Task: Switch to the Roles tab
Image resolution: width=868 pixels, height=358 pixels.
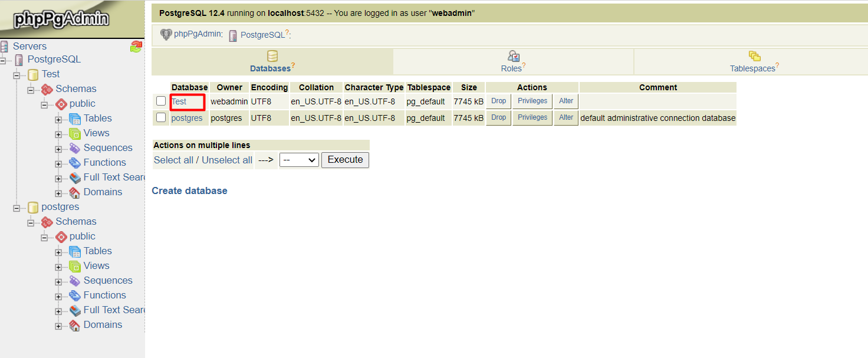Action: pos(513,62)
